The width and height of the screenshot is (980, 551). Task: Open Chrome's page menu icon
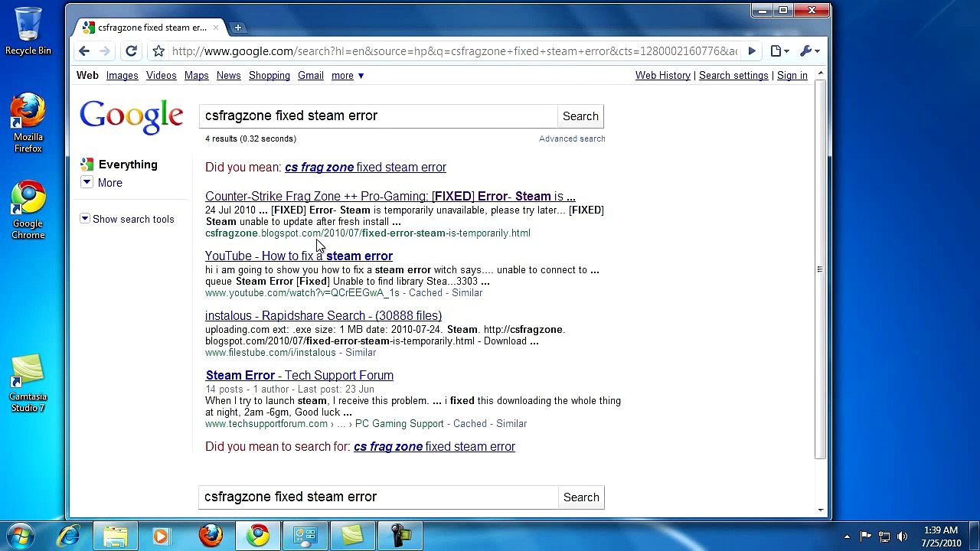point(779,51)
